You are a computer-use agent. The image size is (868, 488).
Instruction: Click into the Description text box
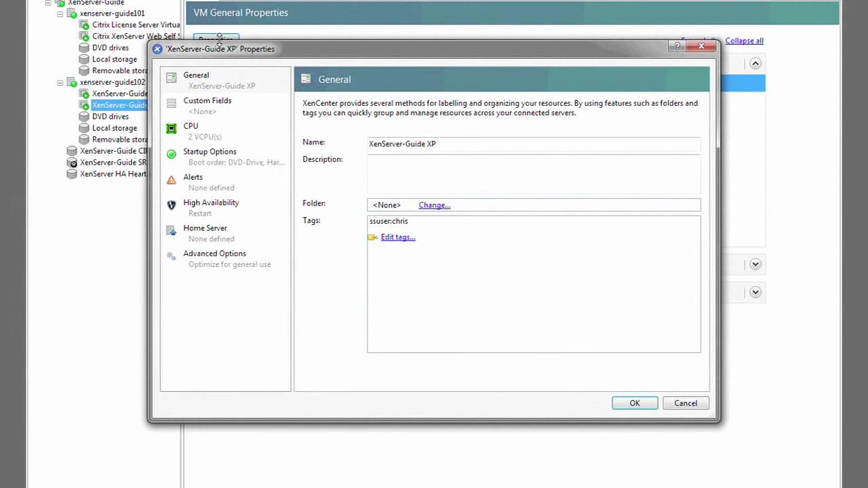pos(534,174)
